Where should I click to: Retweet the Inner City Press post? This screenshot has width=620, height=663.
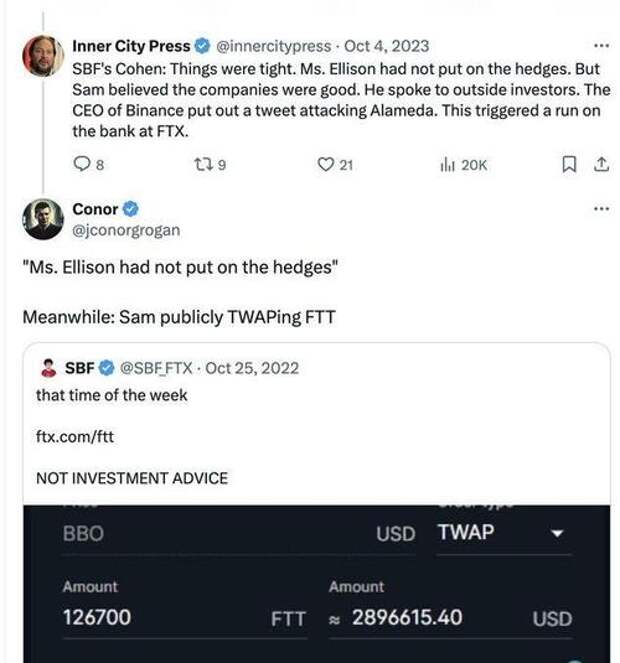pos(210,164)
